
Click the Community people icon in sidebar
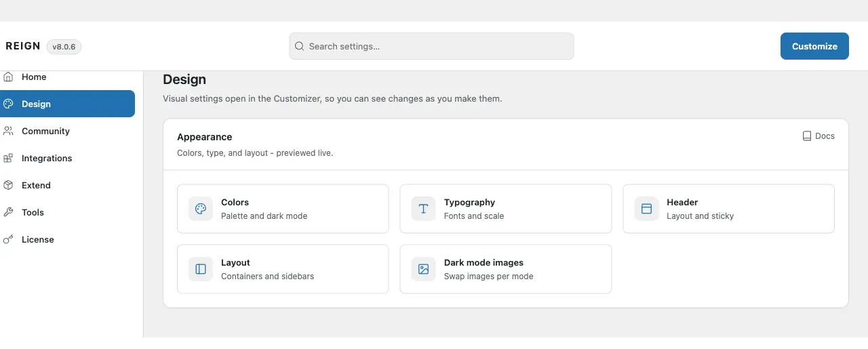pos(8,131)
